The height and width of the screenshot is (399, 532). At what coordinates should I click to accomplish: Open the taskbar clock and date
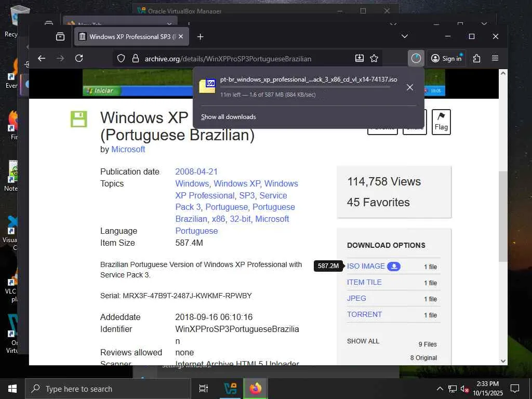click(487, 389)
